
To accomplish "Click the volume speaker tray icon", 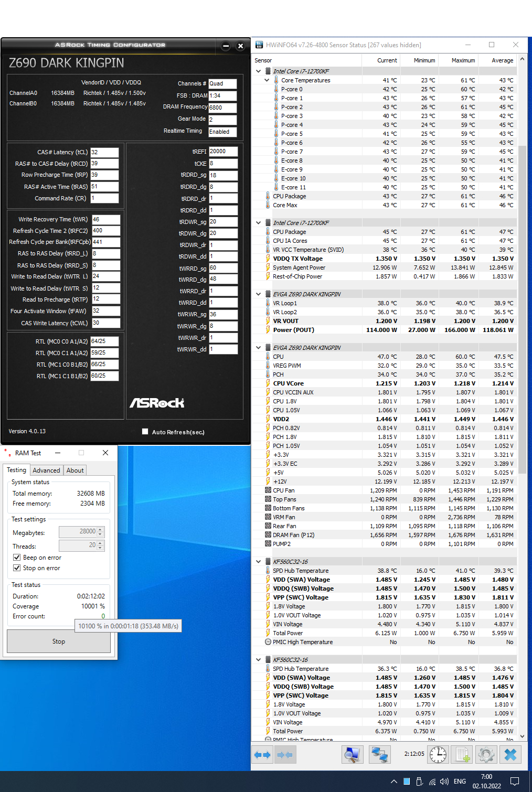I will (x=444, y=782).
